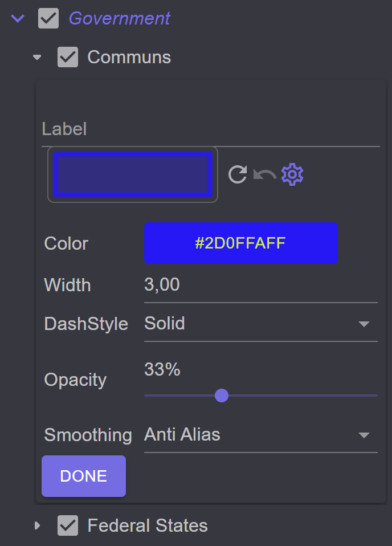Image resolution: width=392 pixels, height=546 pixels.
Task: Select the Government tree label
Action: click(120, 18)
